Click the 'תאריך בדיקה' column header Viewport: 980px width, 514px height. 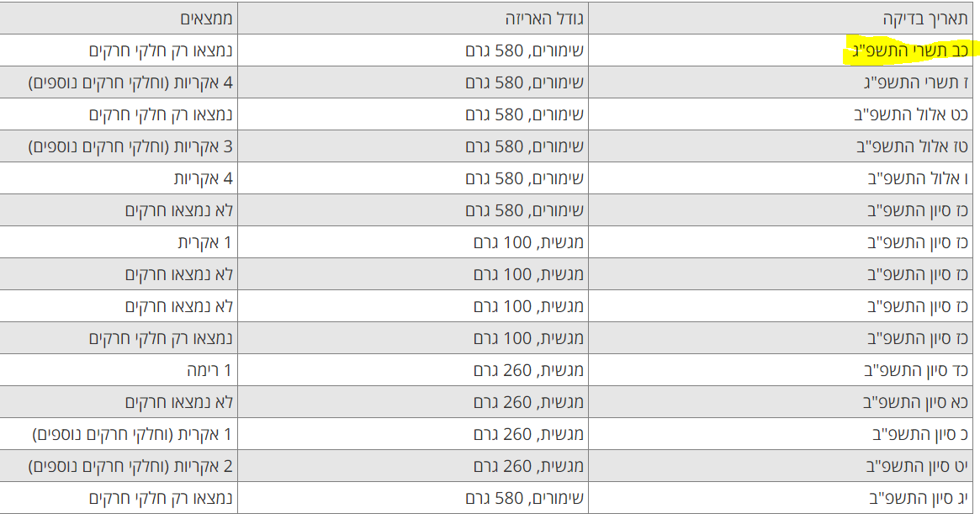click(x=927, y=19)
